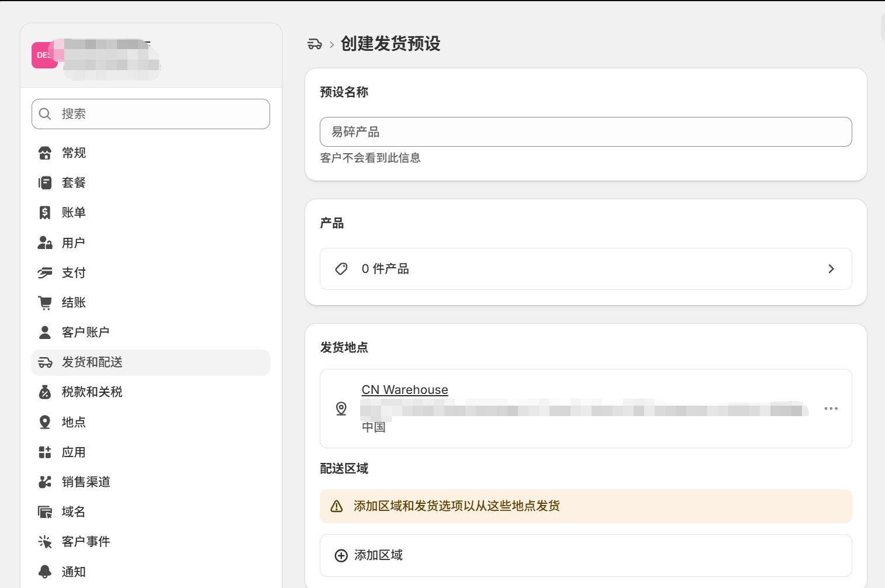Click the 用户 users icon
This screenshot has height=588, width=885.
45,243
